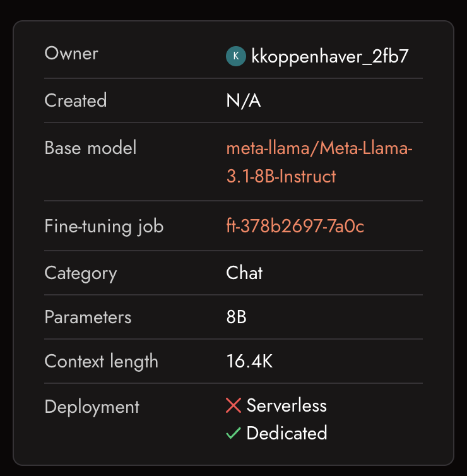This screenshot has height=476, width=467.
Task: Click the Fine-tuning job field label
Action: pos(104,226)
